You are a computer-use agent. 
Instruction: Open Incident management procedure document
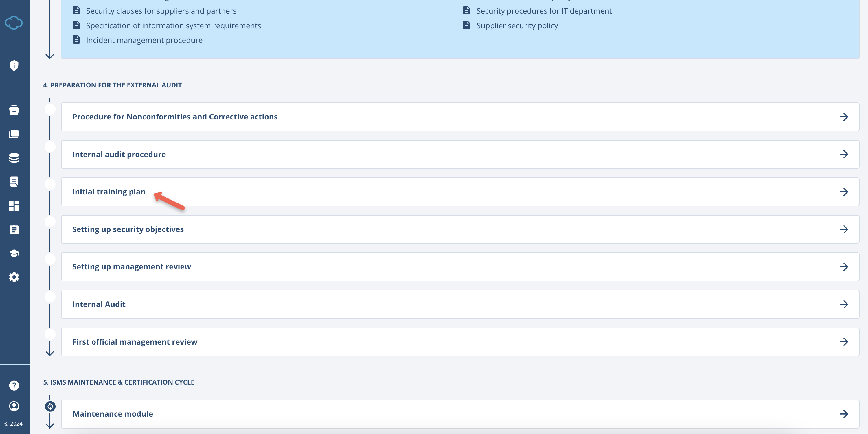[x=144, y=40]
